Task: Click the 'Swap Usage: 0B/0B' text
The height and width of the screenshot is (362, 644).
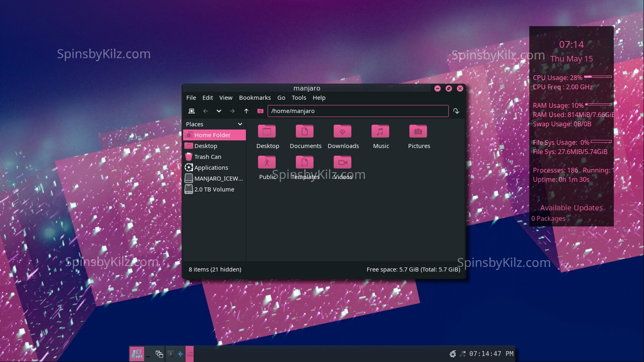Action: pyautogui.click(x=562, y=124)
